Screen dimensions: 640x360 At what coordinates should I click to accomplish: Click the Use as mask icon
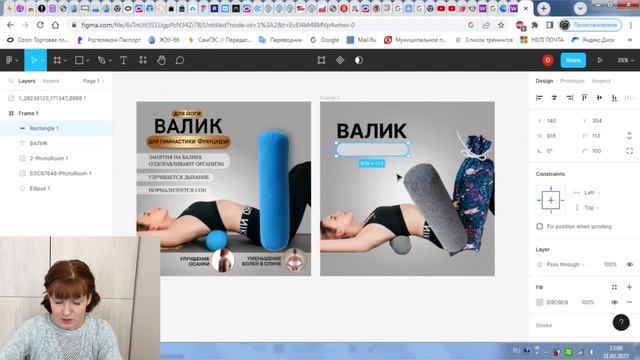(x=359, y=60)
